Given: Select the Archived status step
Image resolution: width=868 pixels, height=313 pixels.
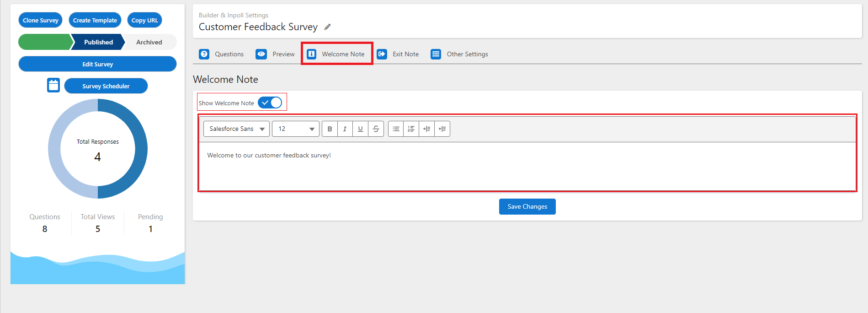Looking at the screenshot, I should pos(149,42).
